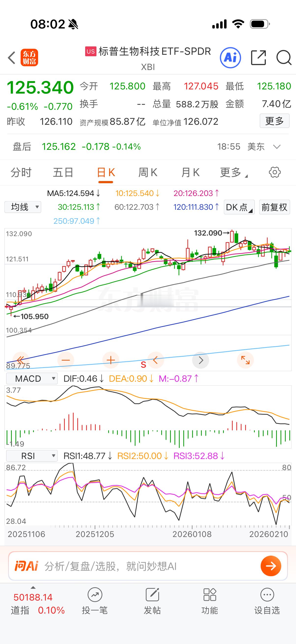Expand after-hours 盘后 row chevron

(277, 147)
